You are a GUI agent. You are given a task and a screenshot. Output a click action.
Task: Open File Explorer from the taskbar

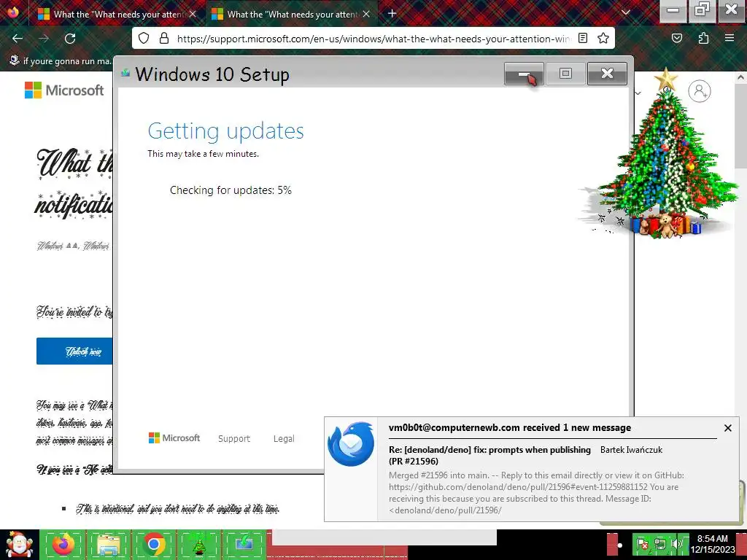coord(108,544)
